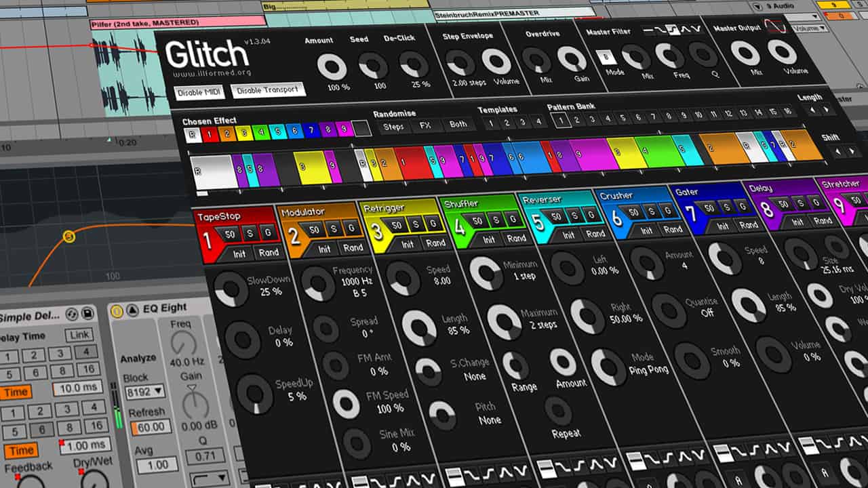
Task: Click the Refresh 60.00 field in EQ Eight
Action: coord(151,428)
